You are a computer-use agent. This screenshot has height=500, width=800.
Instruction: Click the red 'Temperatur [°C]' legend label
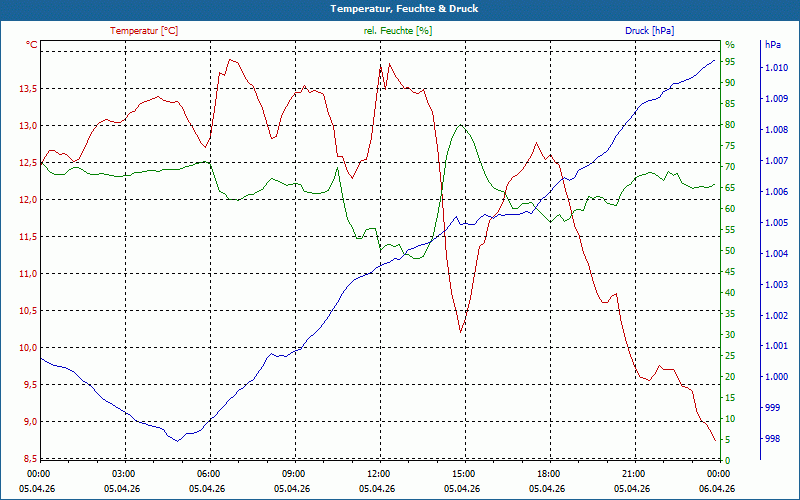tap(144, 31)
